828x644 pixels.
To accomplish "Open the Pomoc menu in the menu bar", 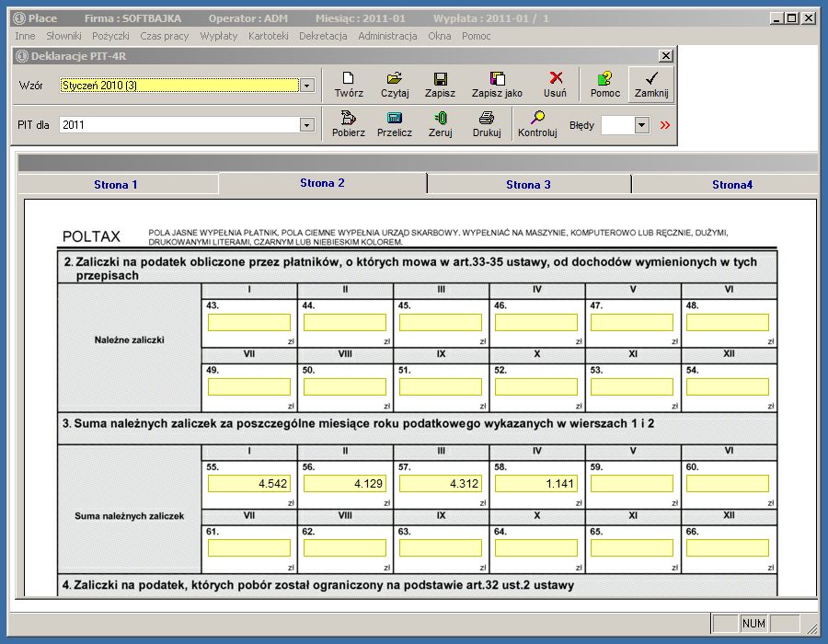I will pyautogui.click(x=477, y=36).
